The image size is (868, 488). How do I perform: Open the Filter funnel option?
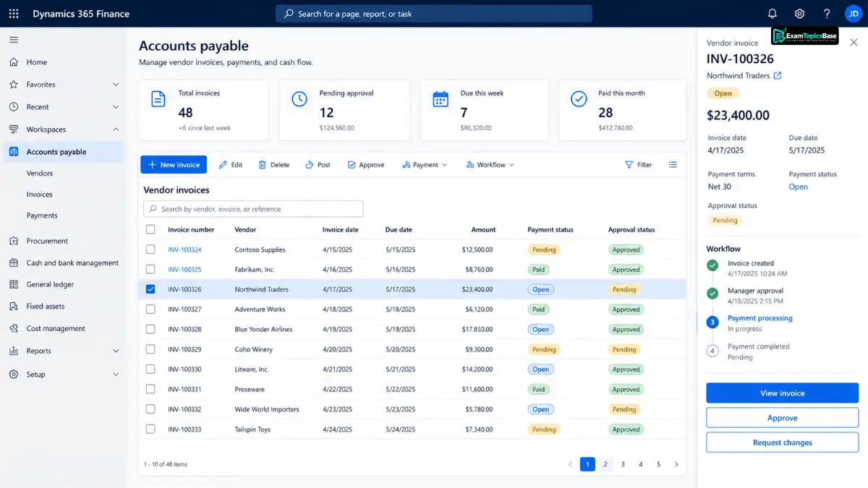coord(639,165)
